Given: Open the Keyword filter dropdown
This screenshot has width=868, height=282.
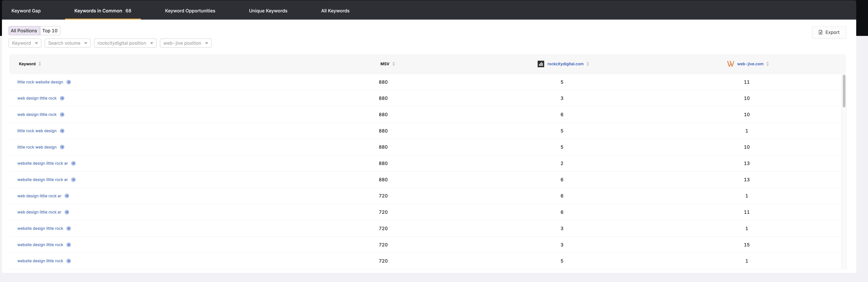Looking at the screenshot, I should [x=25, y=43].
